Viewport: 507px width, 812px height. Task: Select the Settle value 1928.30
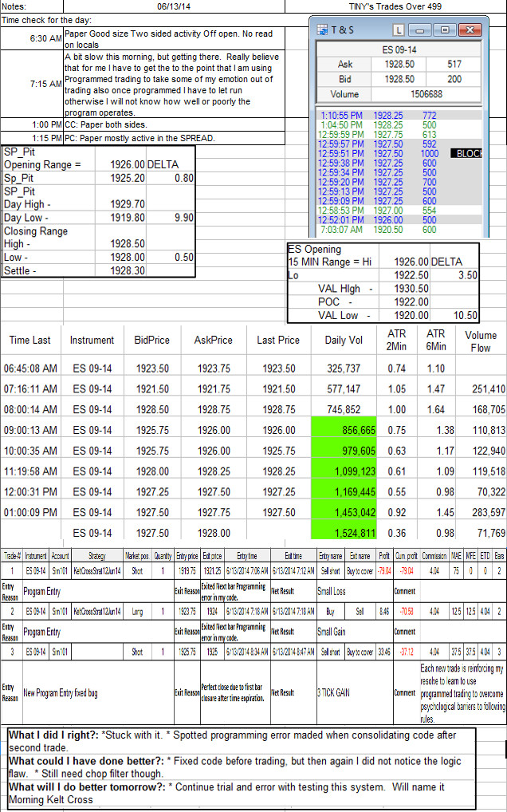point(120,270)
